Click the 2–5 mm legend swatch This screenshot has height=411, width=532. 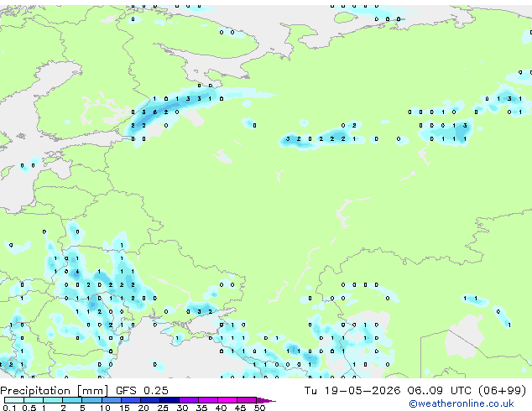click(72, 400)
